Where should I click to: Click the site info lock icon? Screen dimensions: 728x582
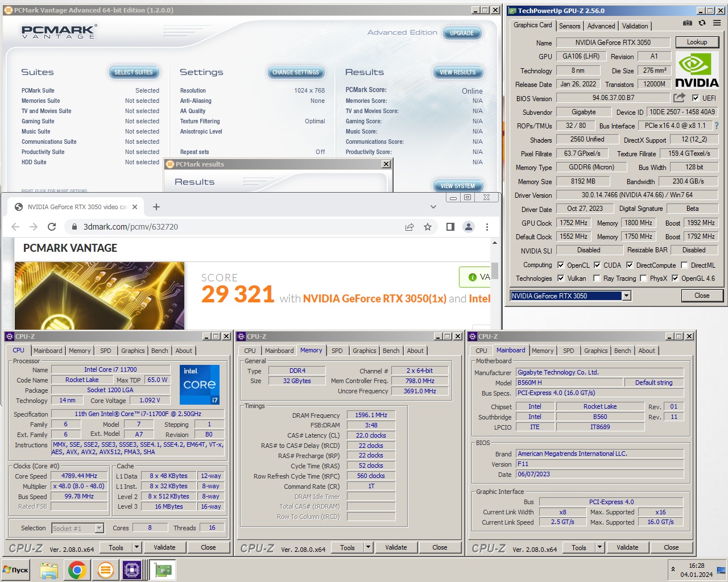(x=74, y=227)
